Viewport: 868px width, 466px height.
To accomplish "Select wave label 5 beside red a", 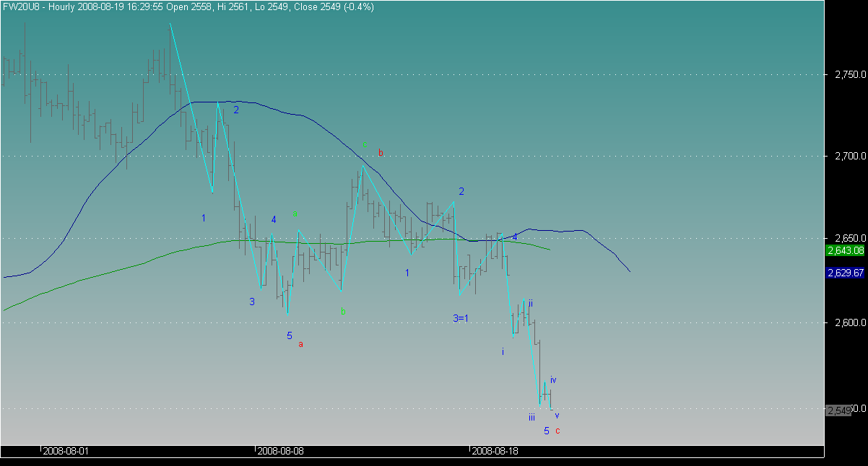I will [290, 335].
